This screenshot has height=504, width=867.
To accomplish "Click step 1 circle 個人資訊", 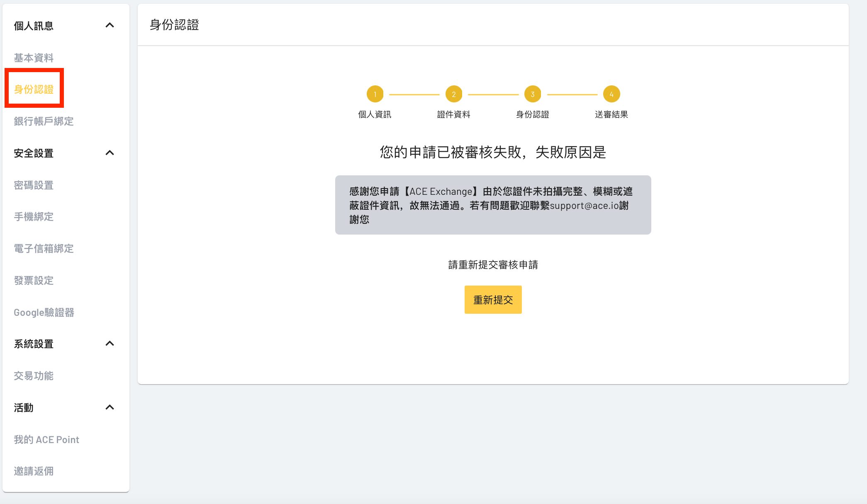I will coord(375,94).
